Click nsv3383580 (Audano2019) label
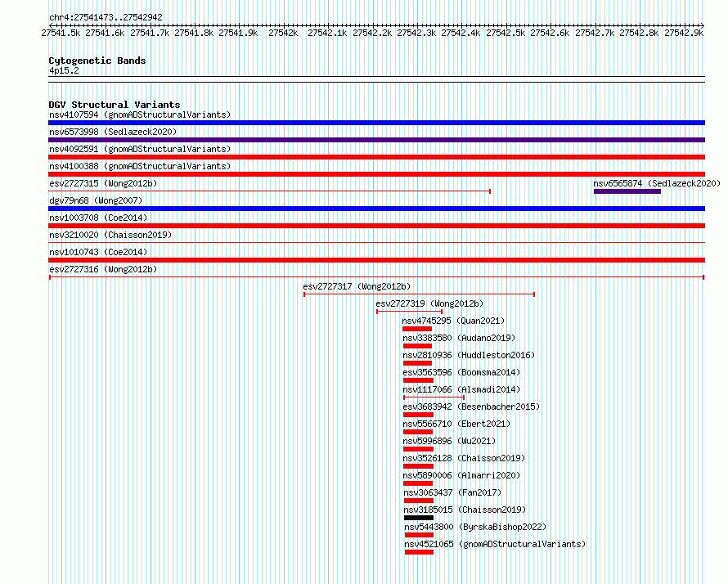728x584 pixels. 459,338
